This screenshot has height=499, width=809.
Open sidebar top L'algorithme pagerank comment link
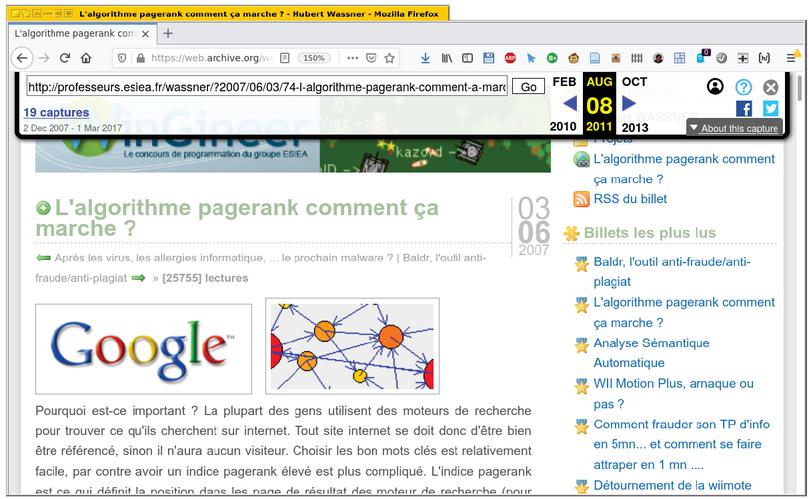(684, 169)
